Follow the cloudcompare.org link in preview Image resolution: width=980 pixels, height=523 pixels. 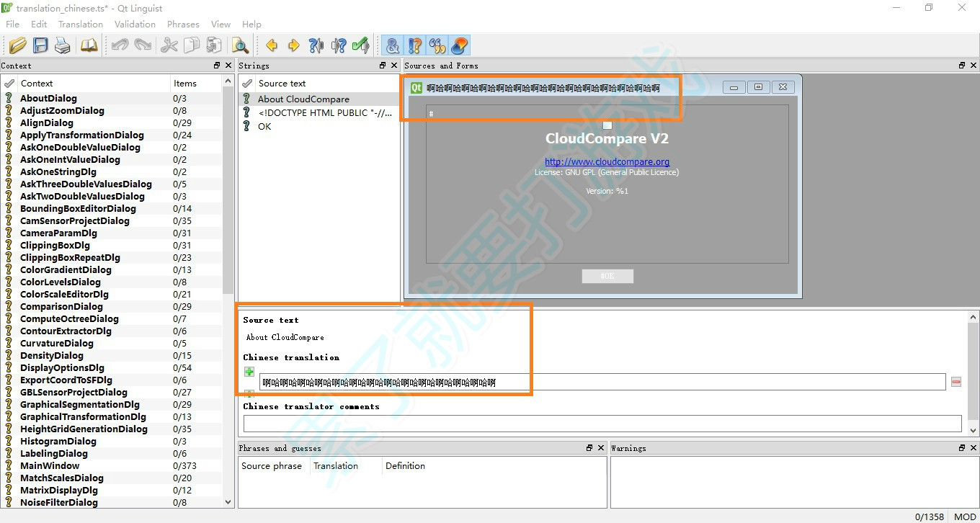pos(607,161)
